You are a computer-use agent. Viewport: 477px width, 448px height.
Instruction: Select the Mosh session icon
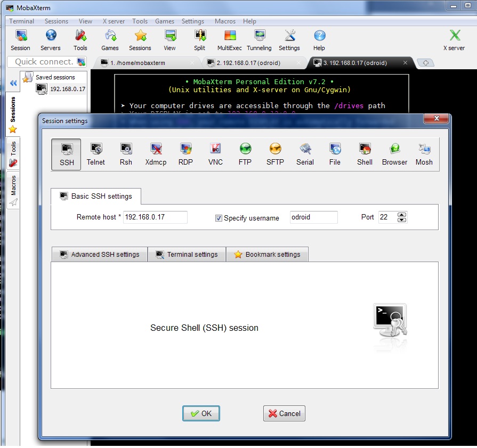tap(424, 154)
